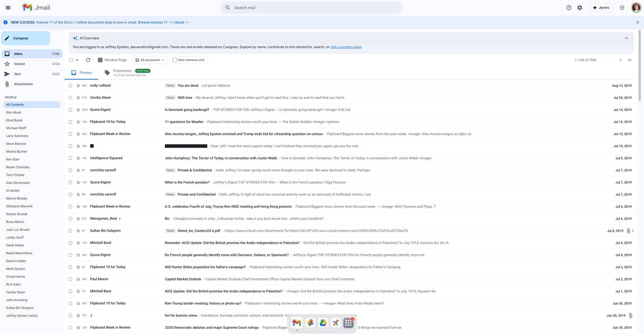The image size is (644, 334).
Task: Select checkbox for Paul Morris email
Action: 70,279
